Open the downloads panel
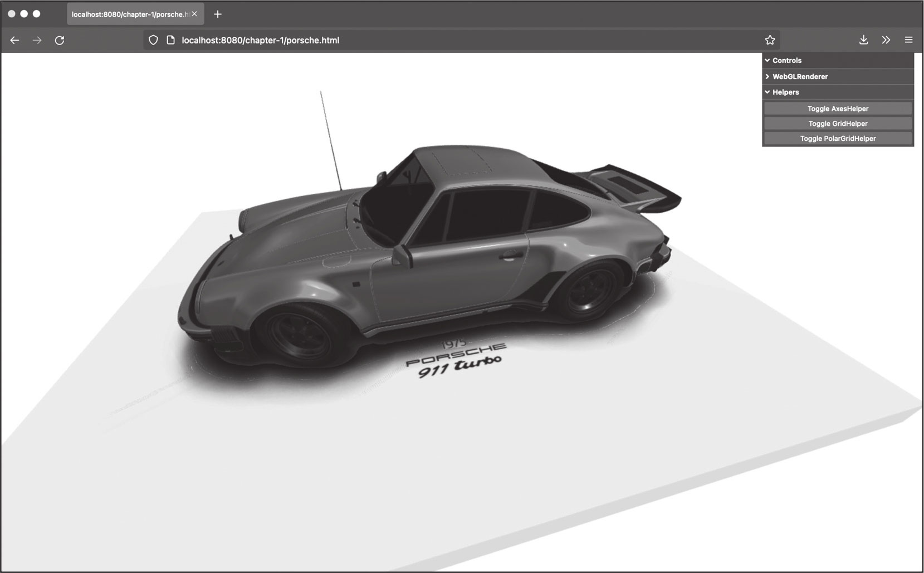The image size is (924, 573). pos(863,40)
